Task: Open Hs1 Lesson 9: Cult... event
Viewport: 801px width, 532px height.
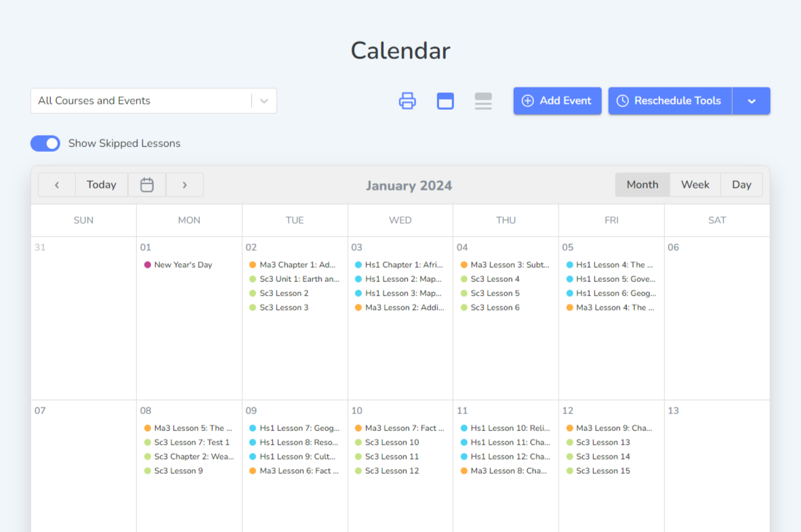Action: point(292,457)
